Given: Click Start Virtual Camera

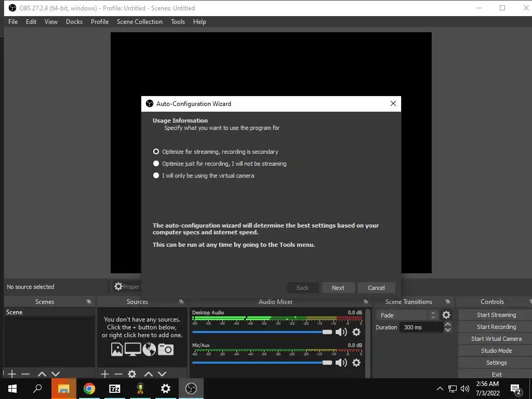Looking at the screenshot, I should pyautogui.click(x=496, y=339).
